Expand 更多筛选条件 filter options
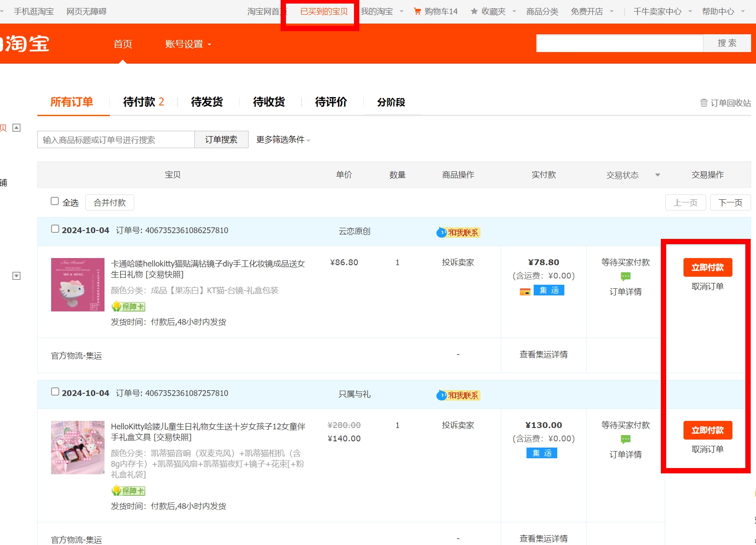This screenshot has width=756, height=545. pos(283,140)
